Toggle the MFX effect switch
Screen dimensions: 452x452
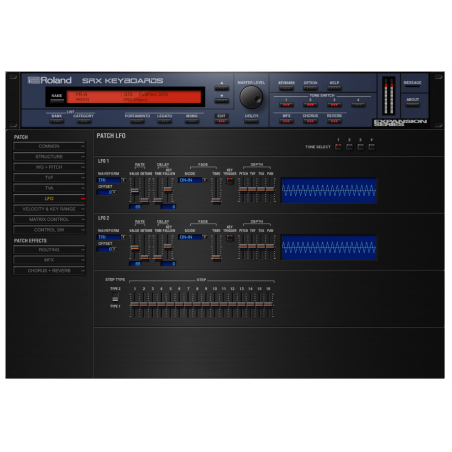(286, 121)
